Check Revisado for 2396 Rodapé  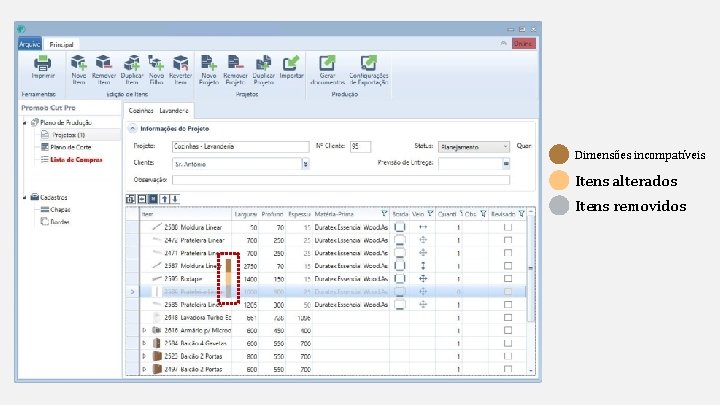tap(508, 278)
